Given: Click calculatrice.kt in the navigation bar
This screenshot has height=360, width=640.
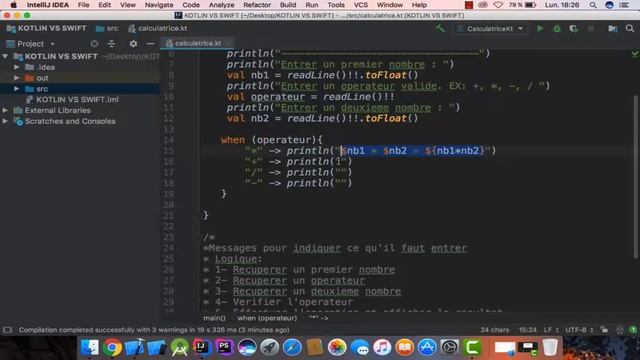Looking at the screenshot, I should [158, 29].
